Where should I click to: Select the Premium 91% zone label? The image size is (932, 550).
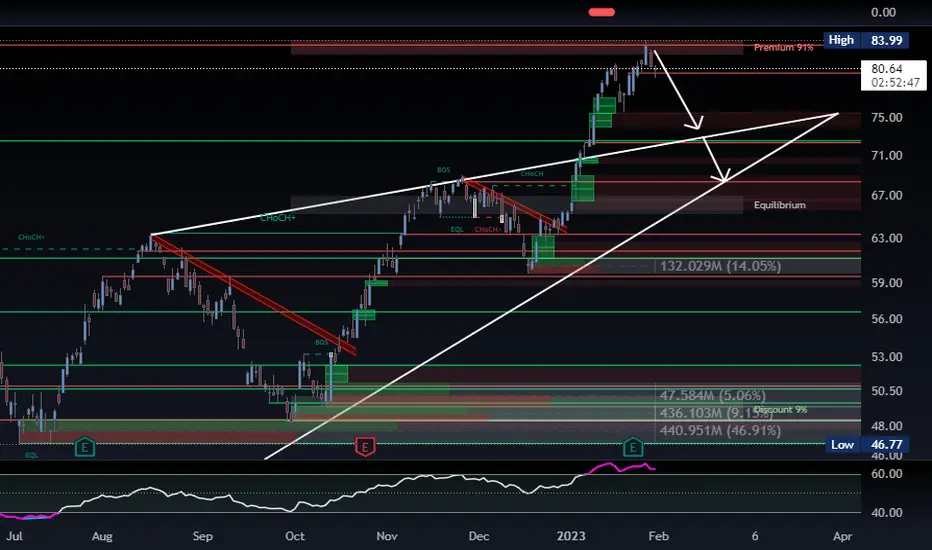(x=783, y=47)
